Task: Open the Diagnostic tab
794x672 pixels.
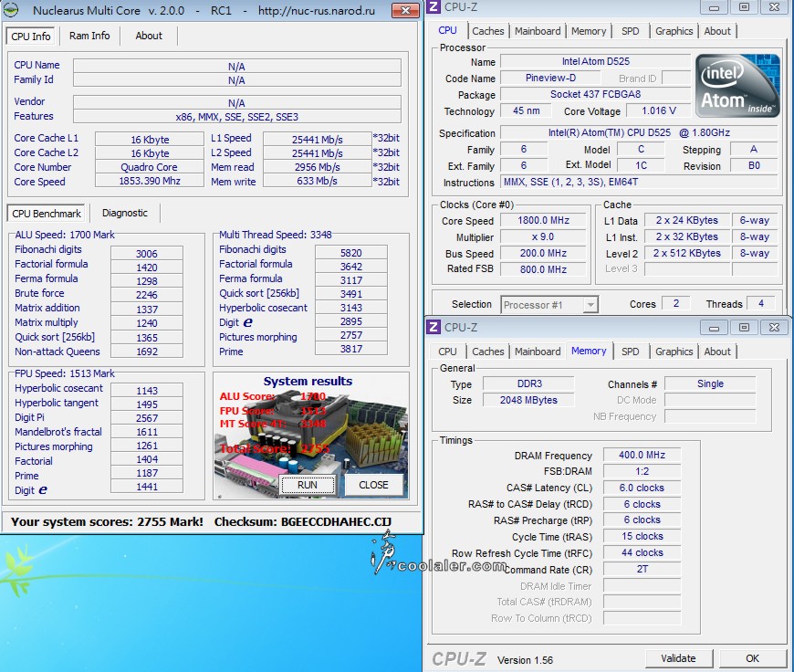Action: coord(125,213)
